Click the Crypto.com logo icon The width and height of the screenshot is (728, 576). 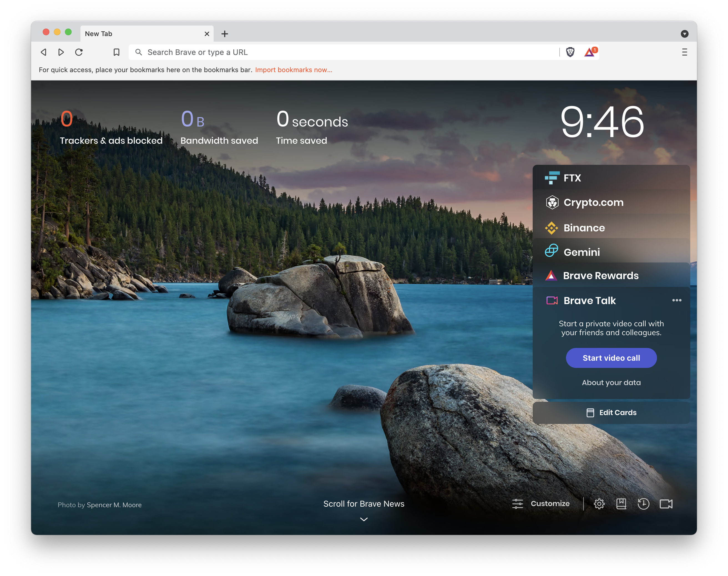tap(552, 202)
